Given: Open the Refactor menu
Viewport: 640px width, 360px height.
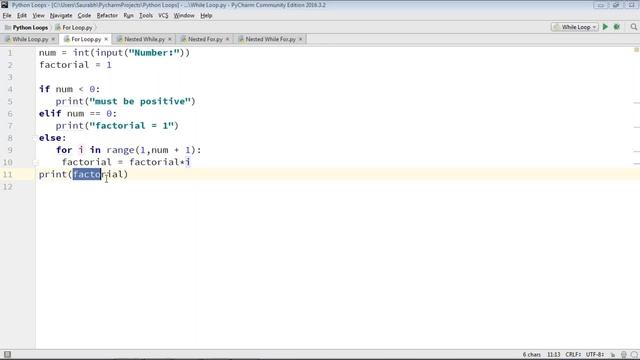Looking at the screenshot, I should point(107,16).
